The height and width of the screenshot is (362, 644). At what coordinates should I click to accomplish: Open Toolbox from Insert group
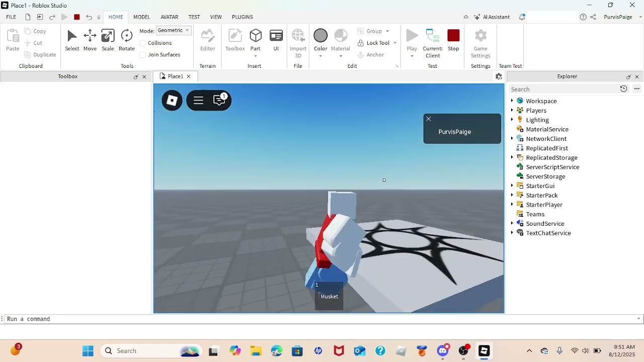click(235, 40)
